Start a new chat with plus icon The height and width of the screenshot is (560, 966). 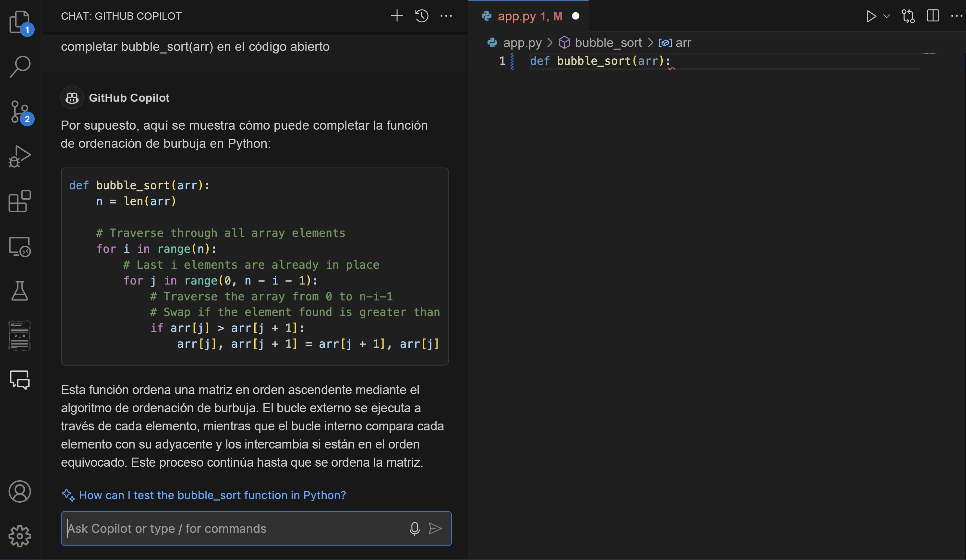[397, 16]
